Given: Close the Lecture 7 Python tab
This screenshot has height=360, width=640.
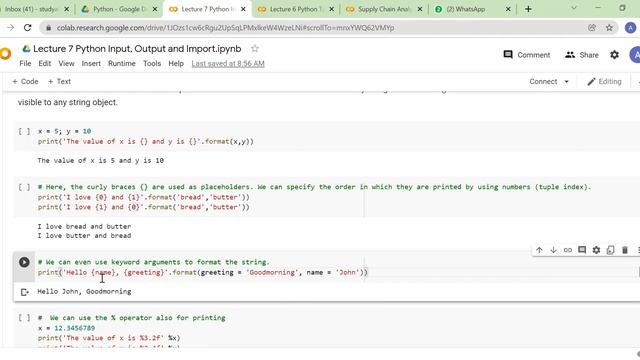Looking at the screenshot, I should (243, 9).
